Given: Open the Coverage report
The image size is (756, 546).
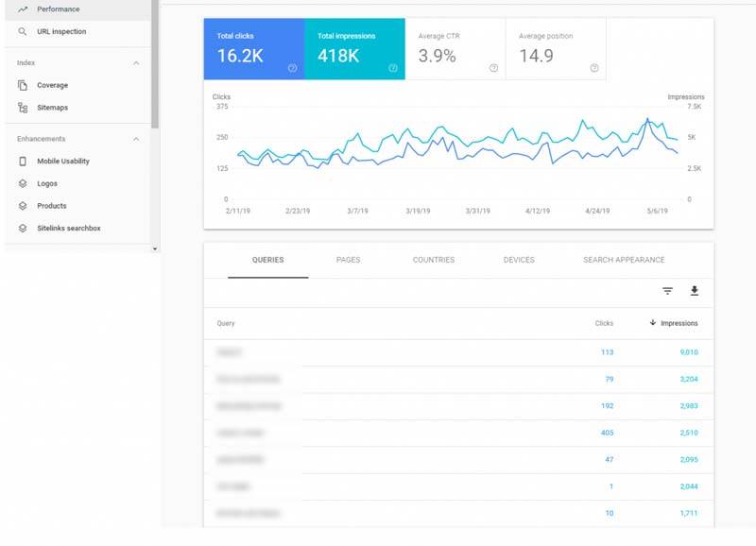Looking at the screenshot, I should [52, 85].
